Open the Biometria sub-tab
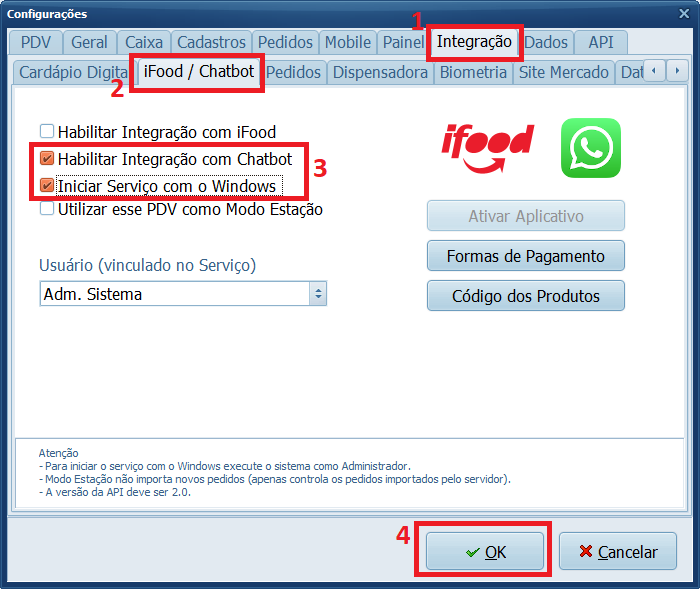The image size is (700, 589). point(473,72)
